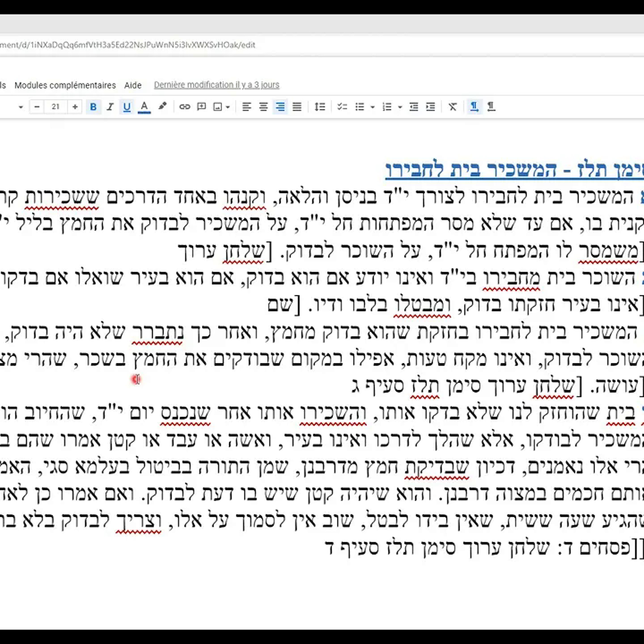Image resolution: width=644 pixels, height=644 pixels.
Task: Open line and paragraph spacing
Action: pos(320,107)
